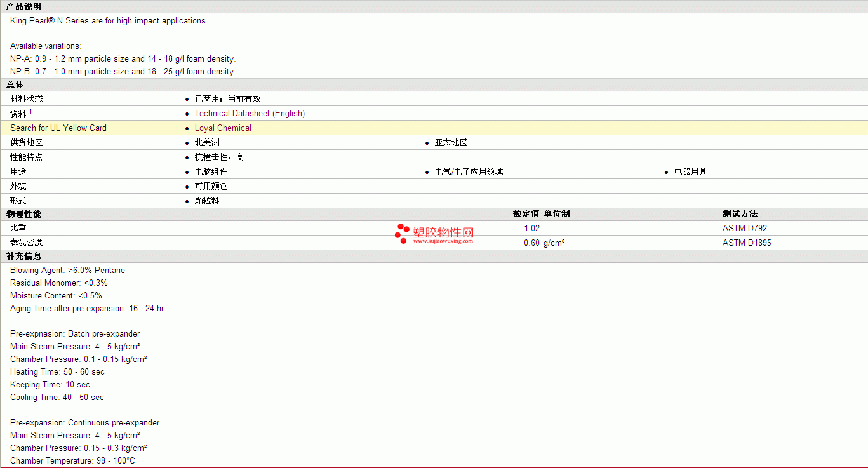
Task: Click the 已商用：当前有效 value
Action: coord(228,98)
